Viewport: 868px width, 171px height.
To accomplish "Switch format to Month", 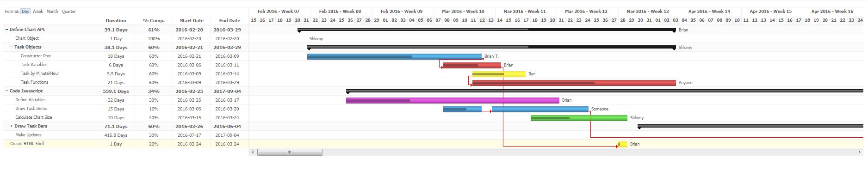I will point(52,12).
